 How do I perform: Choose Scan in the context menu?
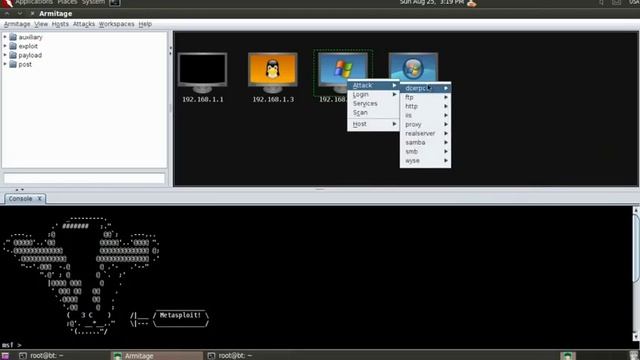(373, 112)
